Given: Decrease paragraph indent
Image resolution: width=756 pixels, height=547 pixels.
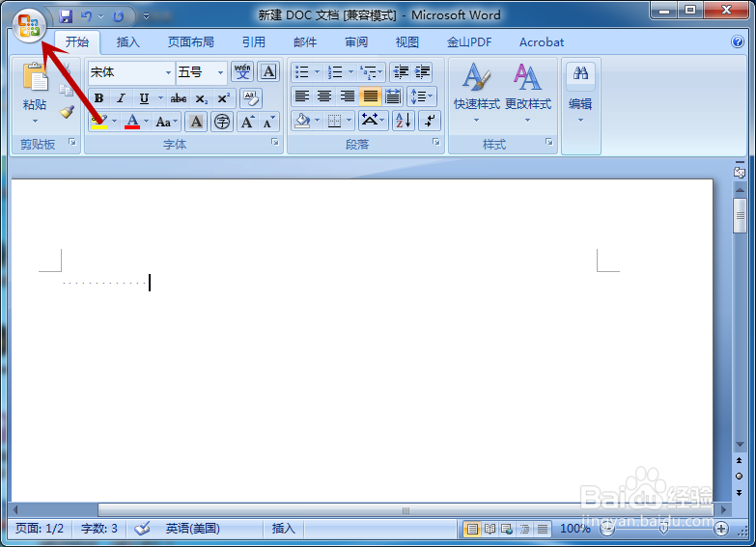Looking at the screenshot, I should click(x=400, y=72).
